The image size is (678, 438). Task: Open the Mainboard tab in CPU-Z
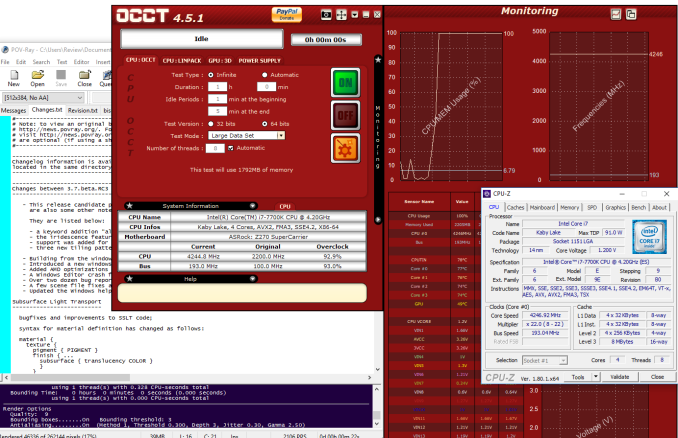click(x=542, y=208)
